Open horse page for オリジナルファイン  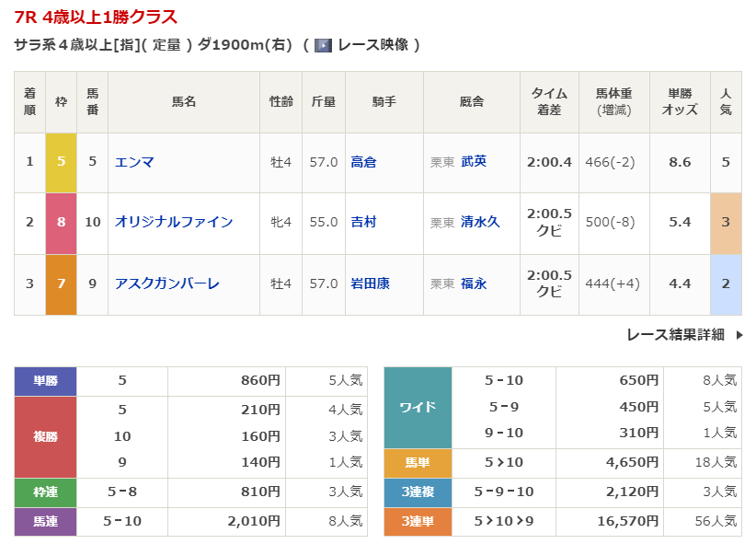pyautogui.click(x=174, y=222)
